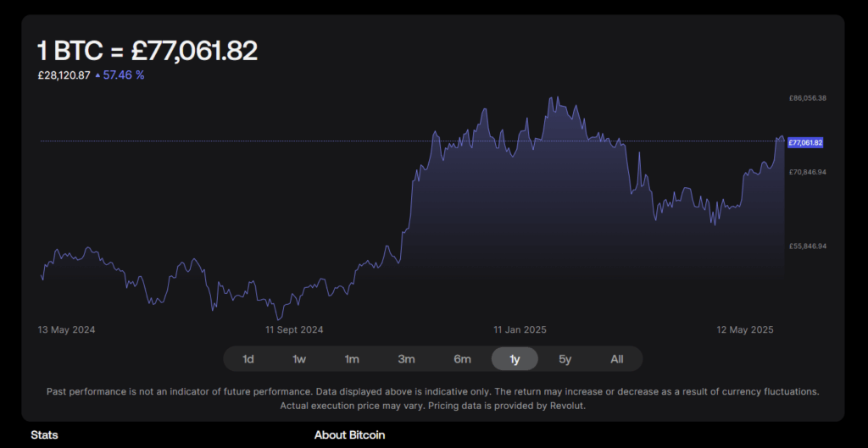Click the £70,846.94 axis label
The height and width of the screenshot is (448, 868).
pyautogui.click(x=808, y=172)
